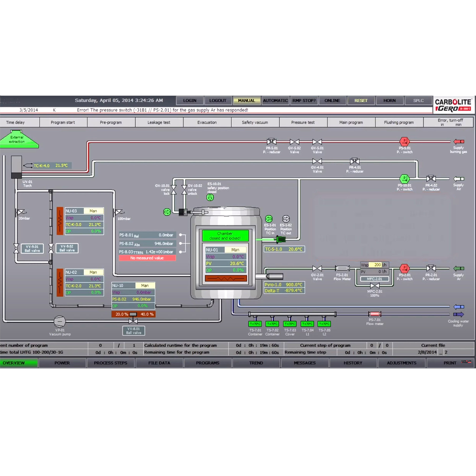
Task: Open the NU-10 Man mode selector
Action: pyautogui.click(x=145, y=286)
